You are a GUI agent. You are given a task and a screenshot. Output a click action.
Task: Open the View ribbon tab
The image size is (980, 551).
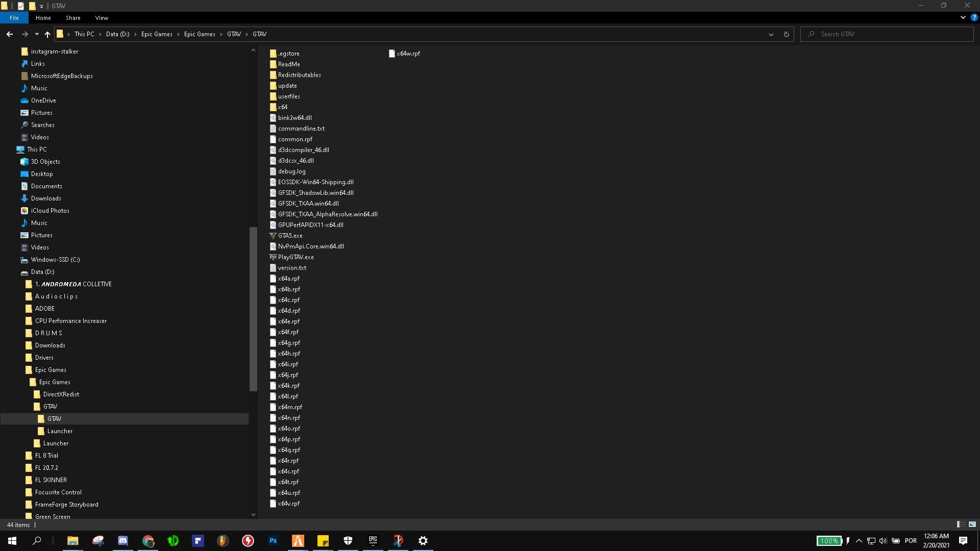[x=102, y=17]
